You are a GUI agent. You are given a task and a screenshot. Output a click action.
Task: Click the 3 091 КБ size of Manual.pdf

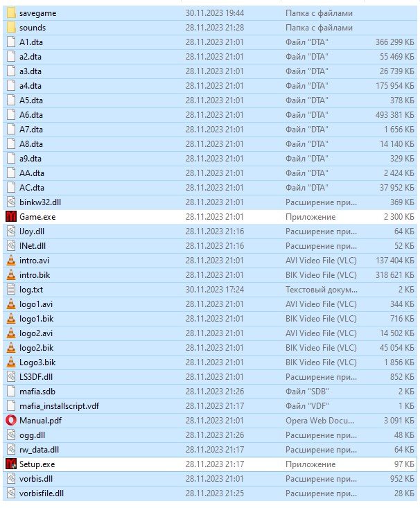(x=399, y=421)
